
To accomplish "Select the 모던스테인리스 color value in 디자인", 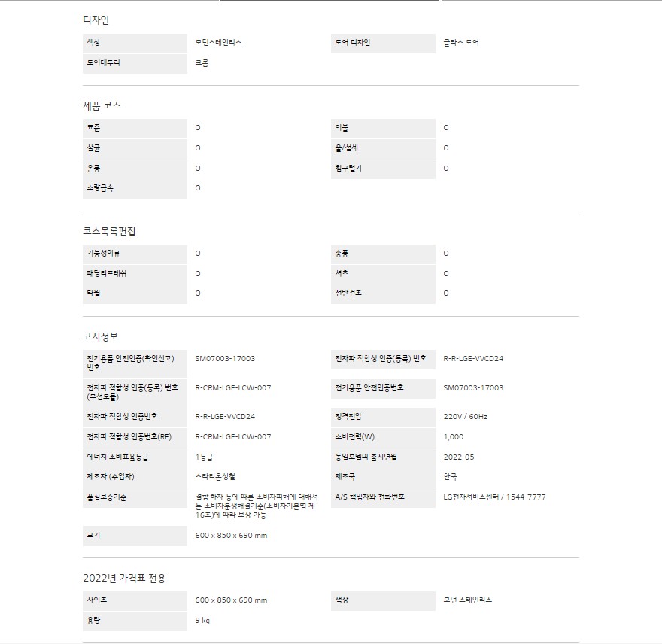I will [218, 42].
